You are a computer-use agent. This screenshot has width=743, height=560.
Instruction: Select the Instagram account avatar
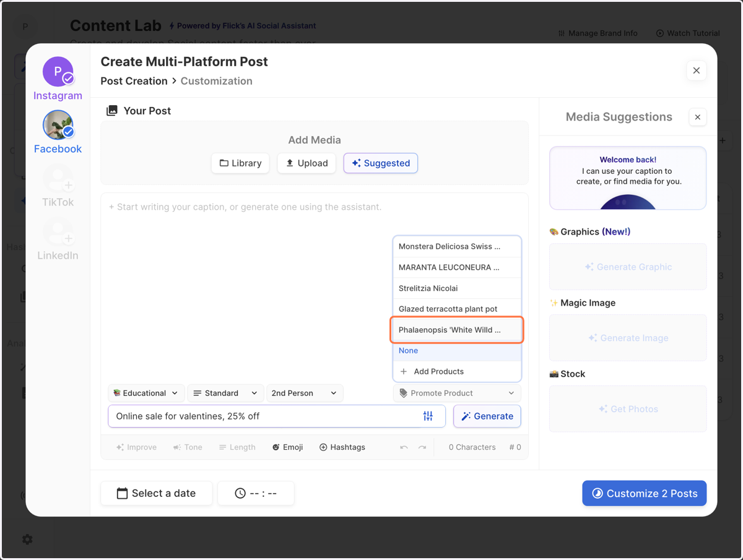coord(58,72)
